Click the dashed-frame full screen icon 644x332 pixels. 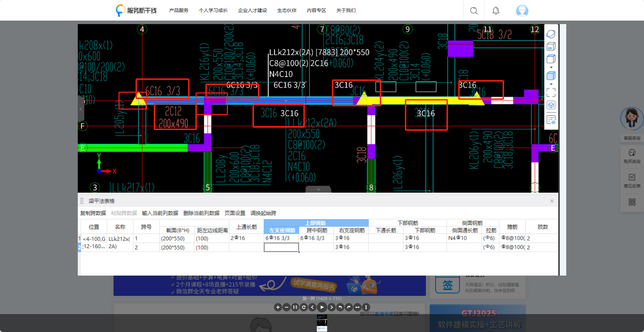[551, 93]
